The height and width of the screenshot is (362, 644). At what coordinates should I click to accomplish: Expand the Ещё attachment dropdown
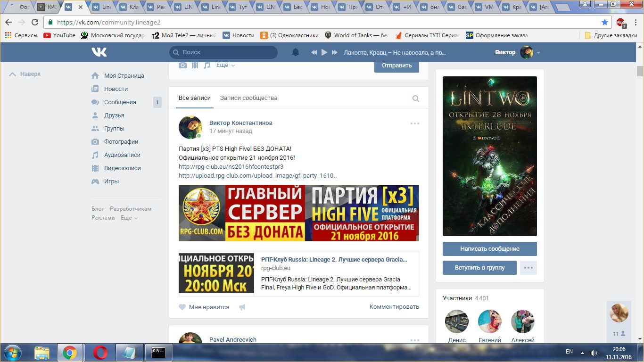[225, 66]
